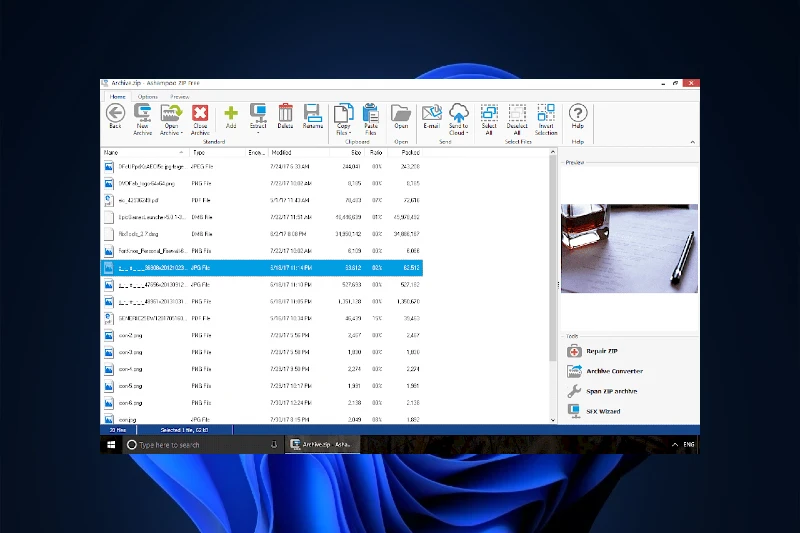Open the ENG language indicator
This screenshot has width=800, height=533.
[689, 445]
